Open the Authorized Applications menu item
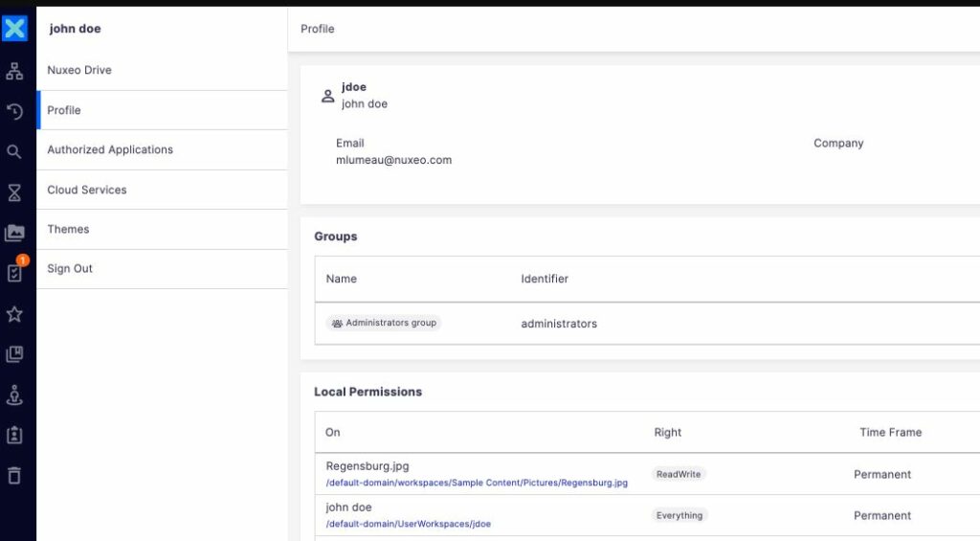 [162, 149]
